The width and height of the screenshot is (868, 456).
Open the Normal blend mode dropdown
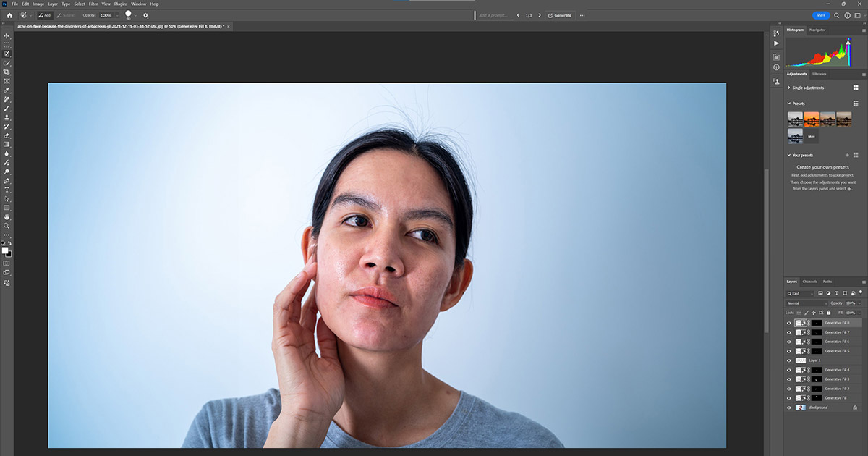[x=806, y=302]
